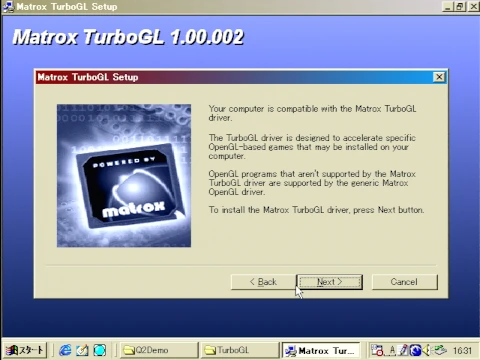Cancel the Matrox TurboGL setup
Image resolution: width=480 pixels, height=360 pixels.
[x=404, y=282]
